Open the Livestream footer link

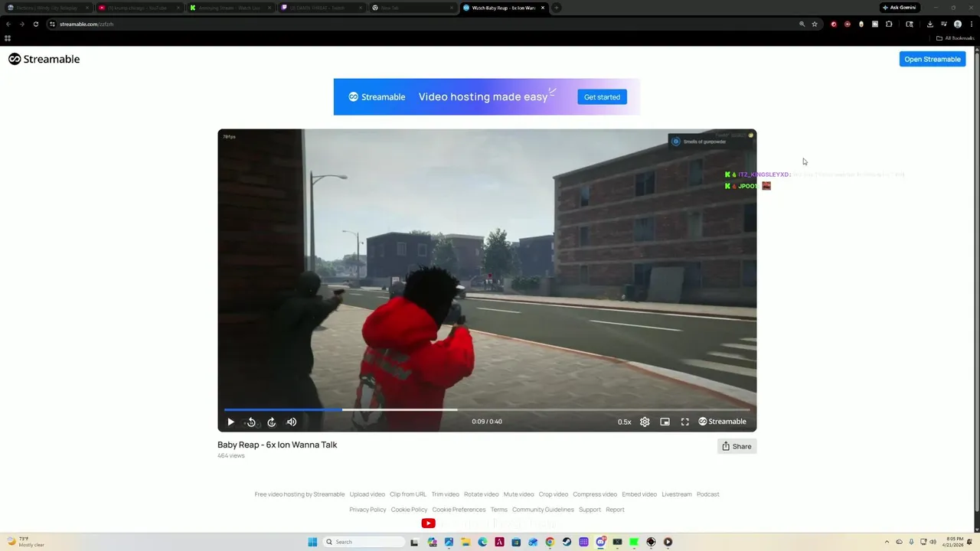click(x=677, y=494)
